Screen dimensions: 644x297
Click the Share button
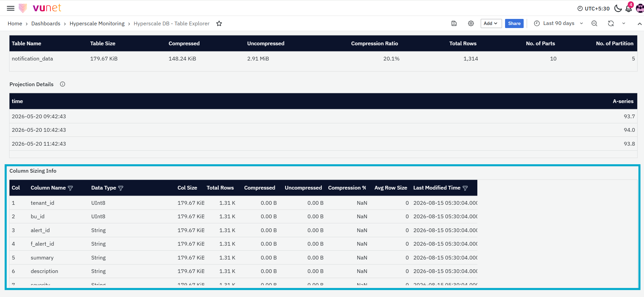coord(514,23)
